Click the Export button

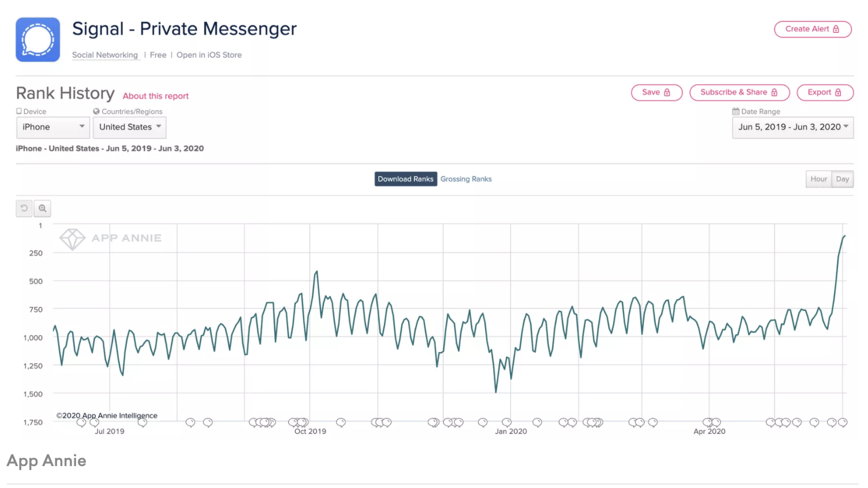(825, 92)
